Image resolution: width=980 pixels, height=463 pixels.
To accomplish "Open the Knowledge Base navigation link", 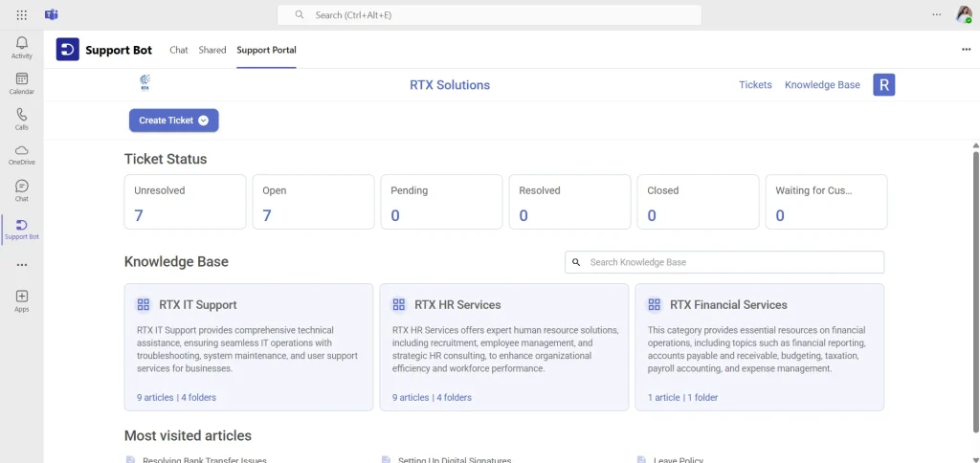I will coord(822,85).
